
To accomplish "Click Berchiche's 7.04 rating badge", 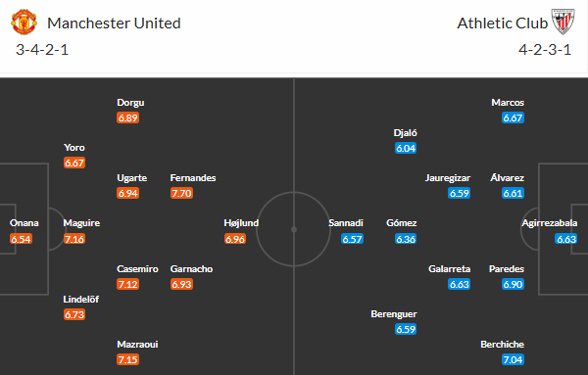I will 513,359.
